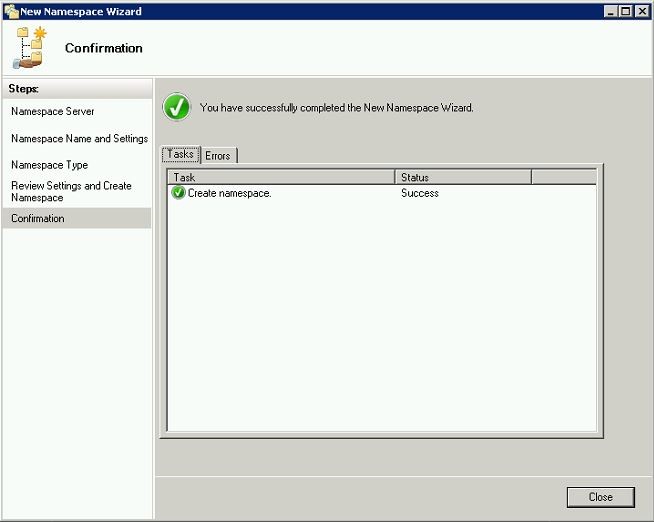This screenshot has width=654, height=522.
Task: Click the Task column header
Action: [x=281, y=177]
